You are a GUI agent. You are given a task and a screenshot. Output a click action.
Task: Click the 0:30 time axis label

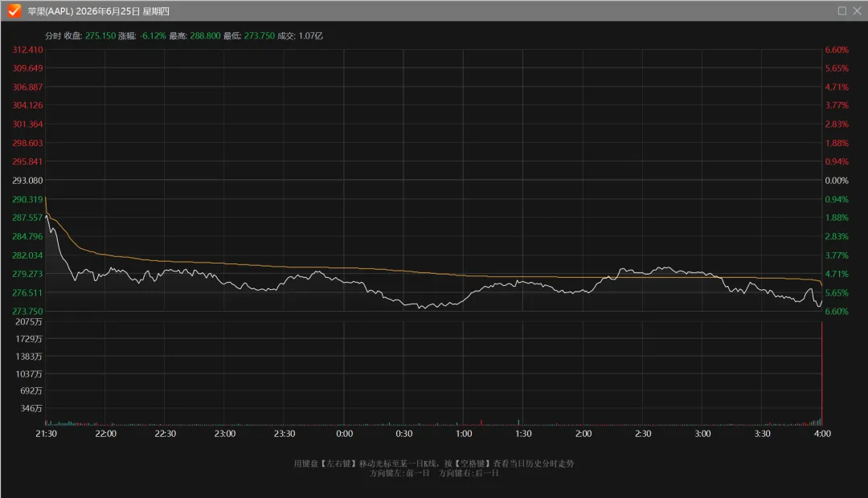point(404,434)
